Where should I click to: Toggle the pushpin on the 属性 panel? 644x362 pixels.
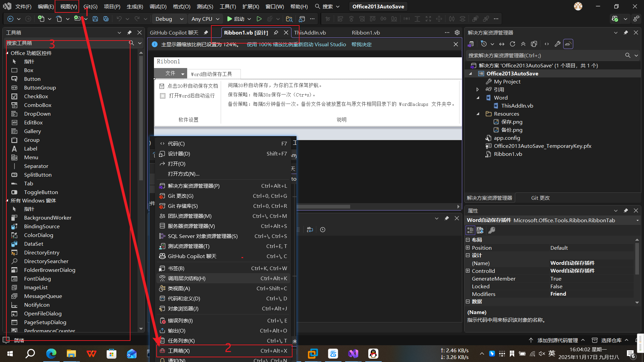[626, 210]
